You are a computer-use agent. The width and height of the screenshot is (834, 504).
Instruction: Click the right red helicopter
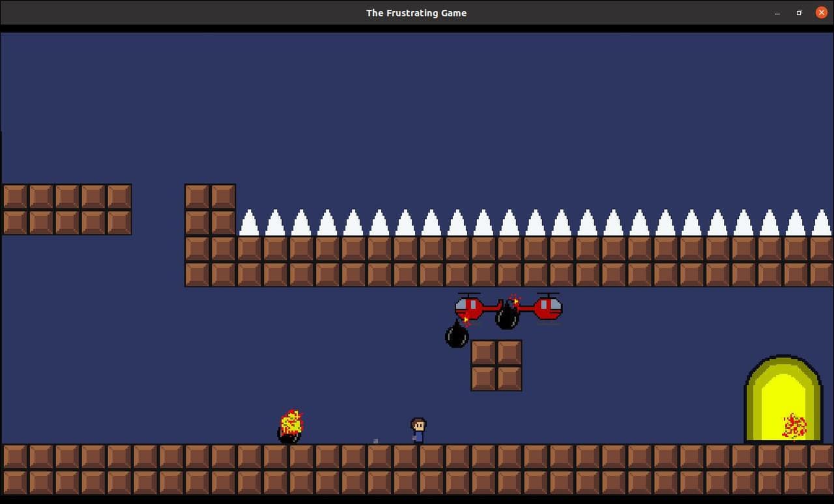[x=539, y=306]
